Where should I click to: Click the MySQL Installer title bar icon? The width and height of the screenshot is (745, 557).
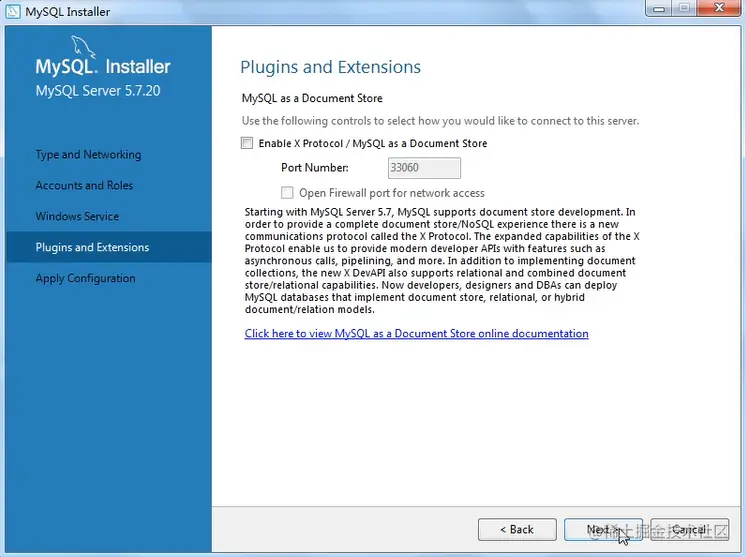[13, 11]
